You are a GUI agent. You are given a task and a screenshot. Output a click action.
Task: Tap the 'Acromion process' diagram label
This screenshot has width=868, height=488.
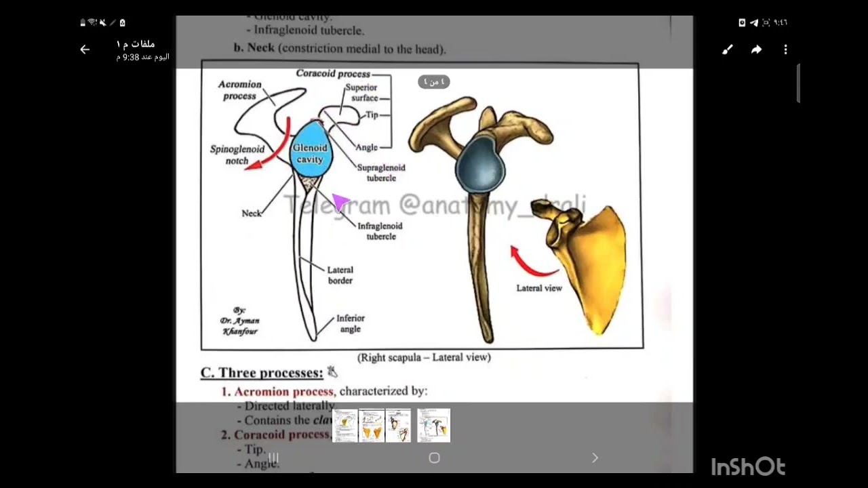click(x=239, y=90)
